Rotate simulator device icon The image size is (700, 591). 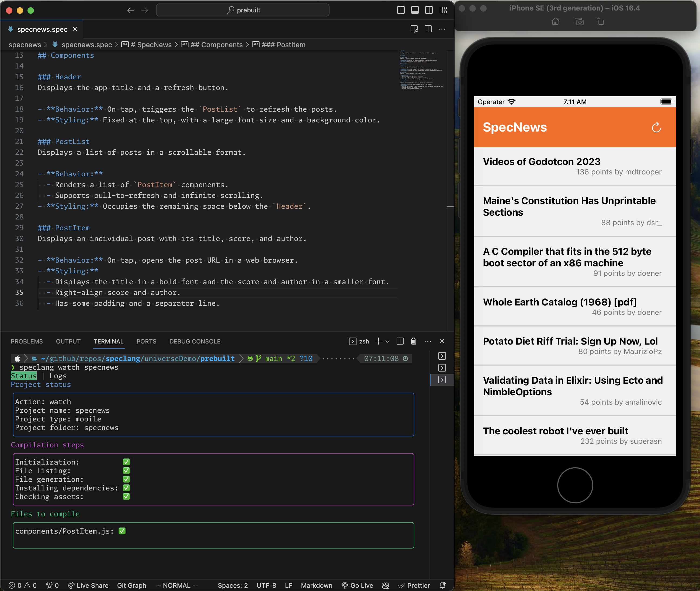pyautogui.click(x=600, y=22)
